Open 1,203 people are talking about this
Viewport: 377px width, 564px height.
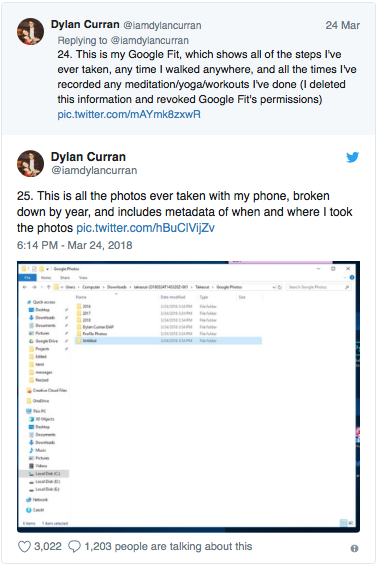[x=168, y=546]
